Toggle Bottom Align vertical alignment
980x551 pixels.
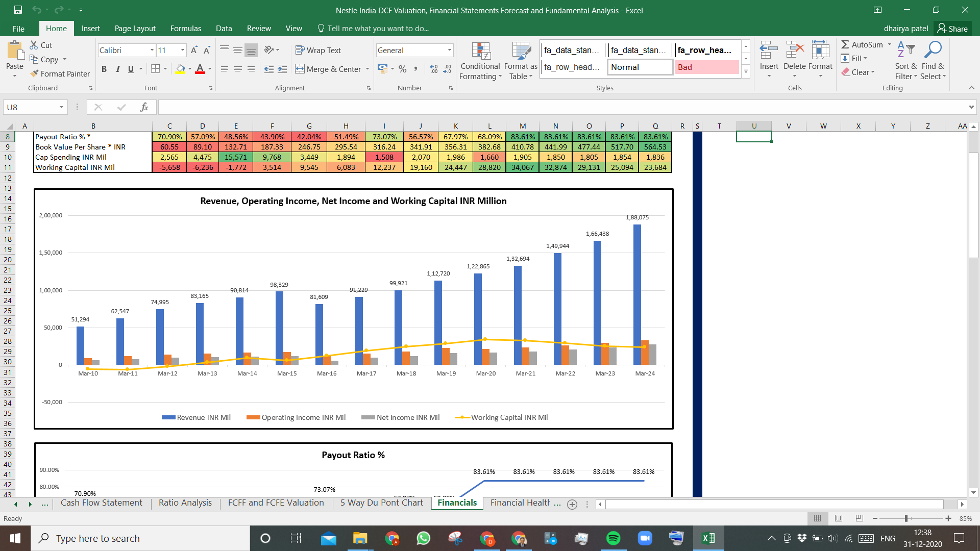coord(251,50)
